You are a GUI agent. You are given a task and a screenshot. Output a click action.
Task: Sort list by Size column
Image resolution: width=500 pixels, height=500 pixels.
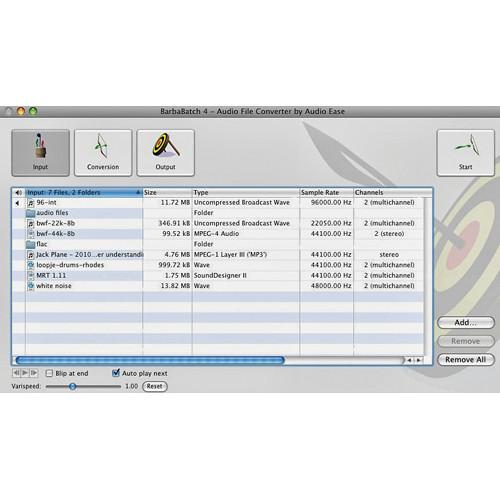(167, 192)
